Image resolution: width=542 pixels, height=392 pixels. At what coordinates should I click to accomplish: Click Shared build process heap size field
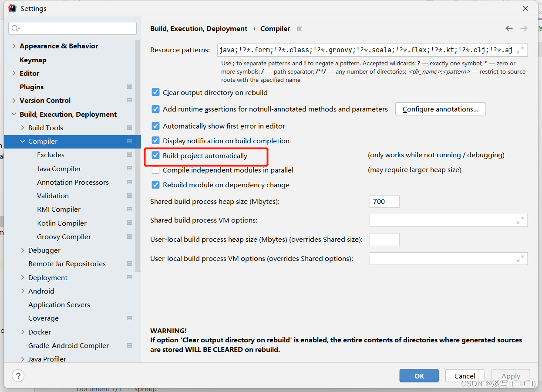pyautogui.click(x=384, y=201)
